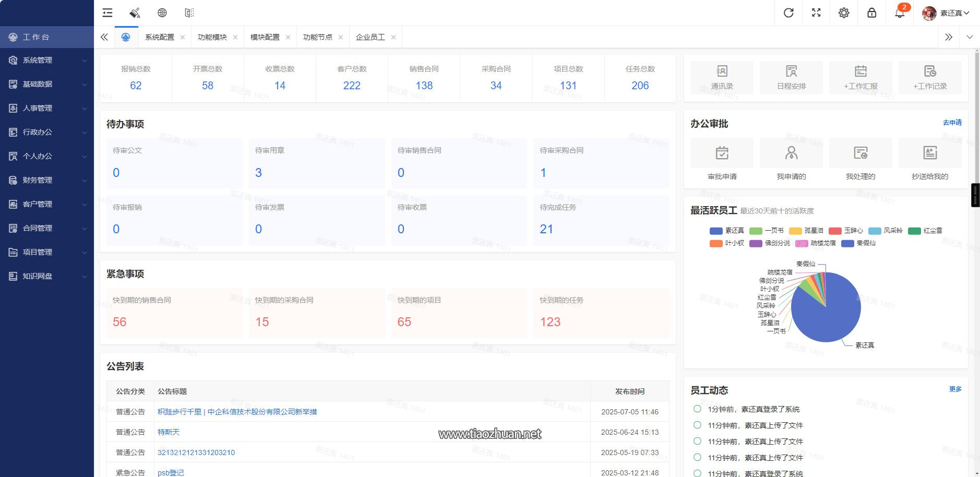The height and width of the screenshot is (477, 980).
Task: Switch to the 企业员工 tab
Action: 371,37
